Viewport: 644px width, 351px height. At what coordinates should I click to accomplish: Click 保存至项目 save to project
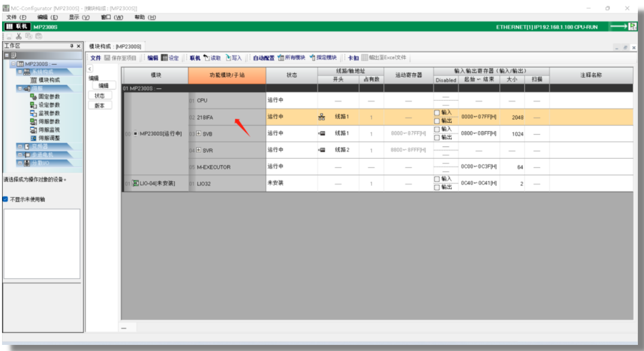point(120,58)
